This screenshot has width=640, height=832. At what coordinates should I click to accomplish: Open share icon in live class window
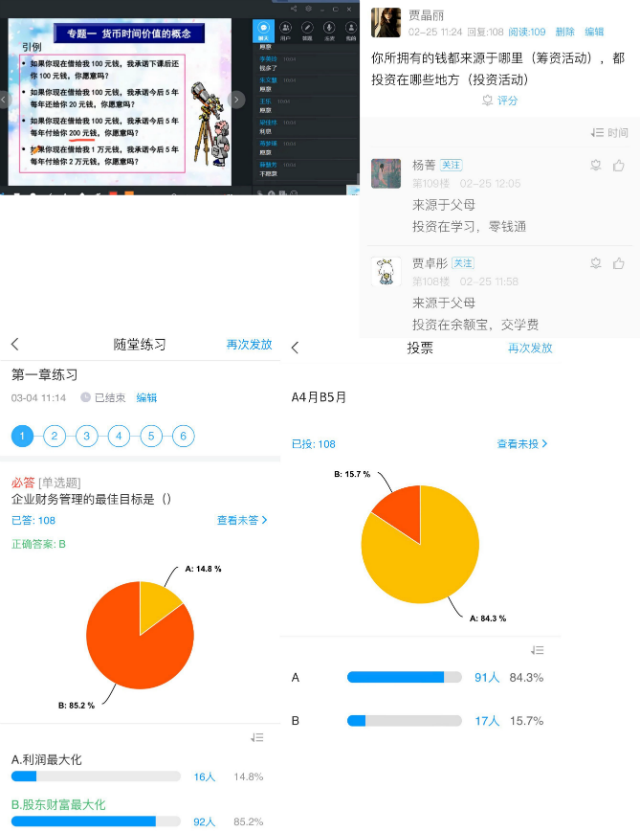[293, 8]
